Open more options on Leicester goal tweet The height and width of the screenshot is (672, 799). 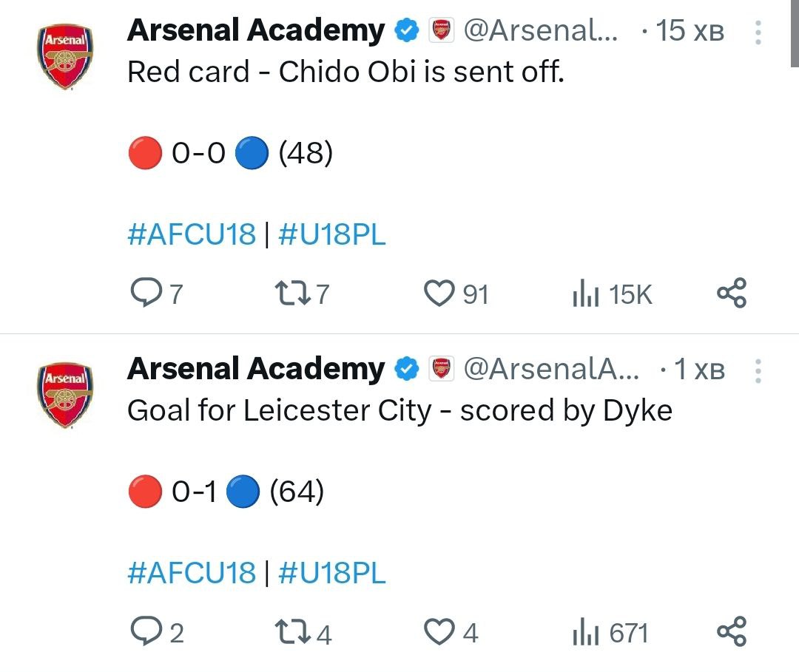pyautogui.click(x=758, y=370)
